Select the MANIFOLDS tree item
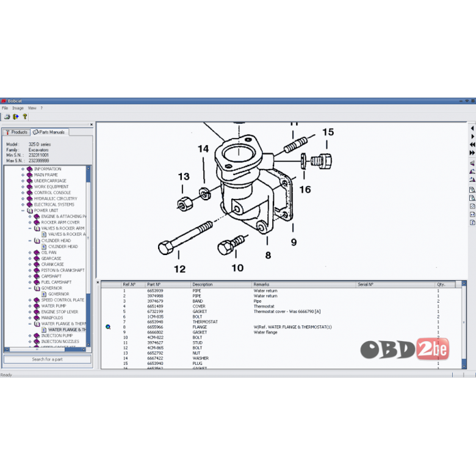The image size is (476, 476). (52, 318)
